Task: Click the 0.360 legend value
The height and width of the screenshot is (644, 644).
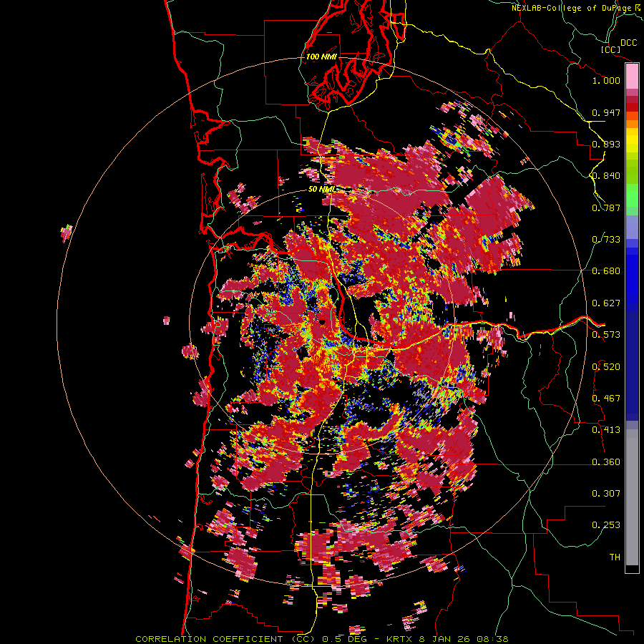Action: tap(606, 462)
